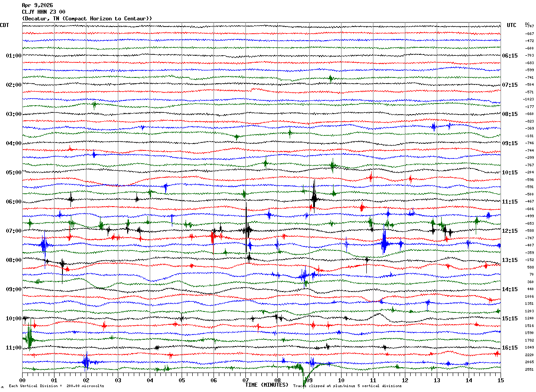Select the '07:15' UTC time label
The image size is (536, 392).
(510, 85)
